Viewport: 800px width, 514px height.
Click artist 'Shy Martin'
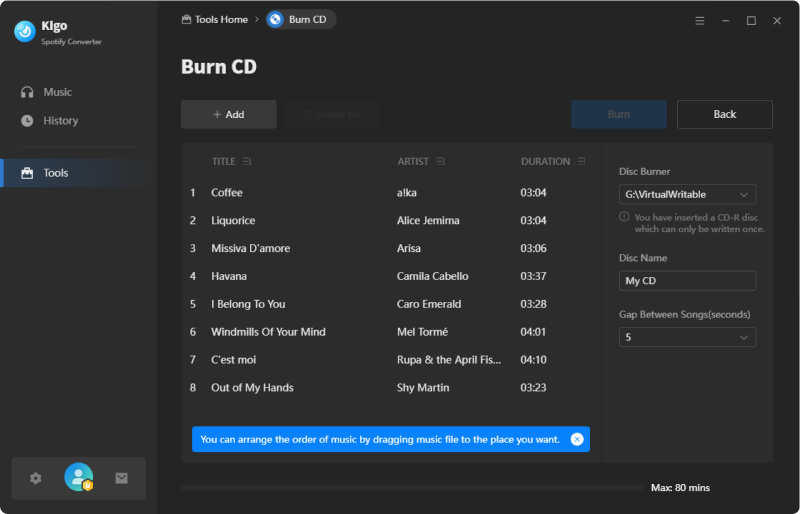(423, 388)
